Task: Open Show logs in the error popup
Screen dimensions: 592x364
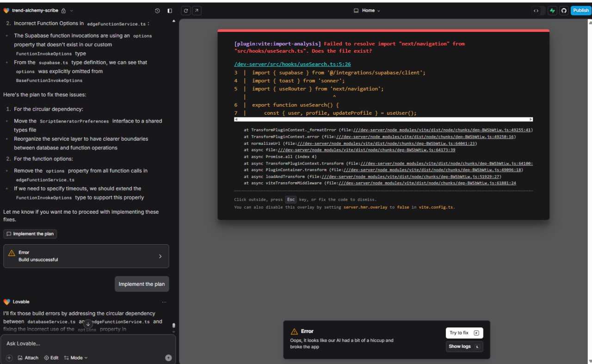Action: (464, 346)
